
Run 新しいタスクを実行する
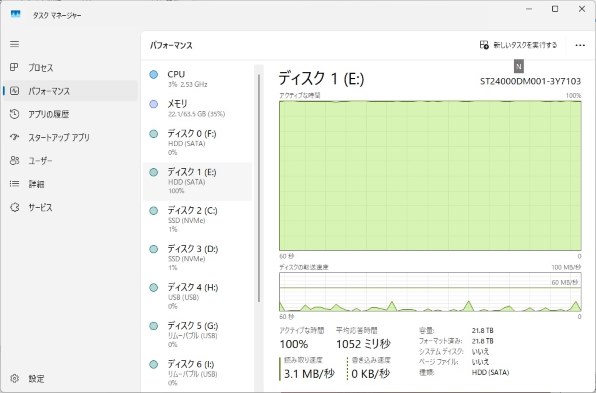[518, 45]
